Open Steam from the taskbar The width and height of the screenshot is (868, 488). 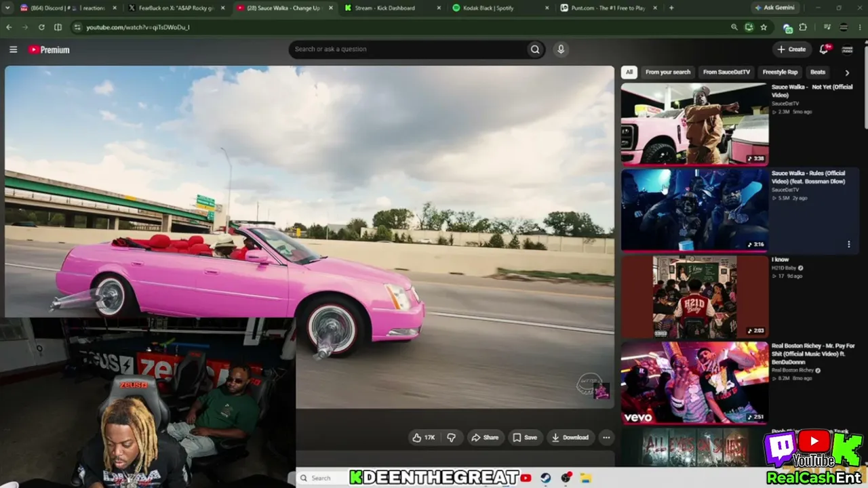(545, 478)
